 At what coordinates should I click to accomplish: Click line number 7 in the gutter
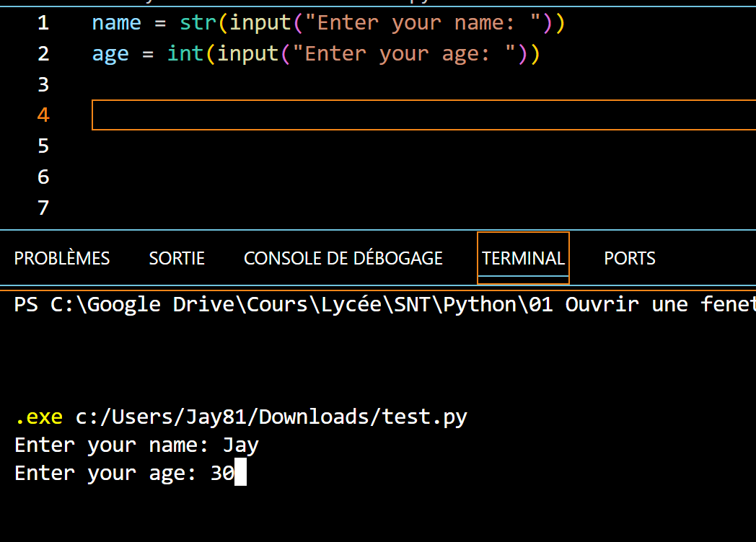click(x=43, y=208)
